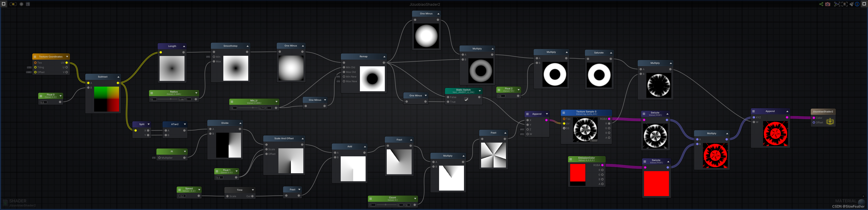Expand the Time node preview arrow
Image resolution: width=868 pixels, height=210 pixels.
tap(253, 190)
